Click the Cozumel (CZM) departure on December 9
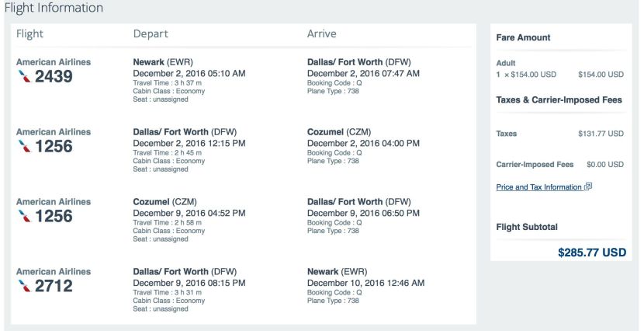This screenshot has height=331, width=644. 164,202
